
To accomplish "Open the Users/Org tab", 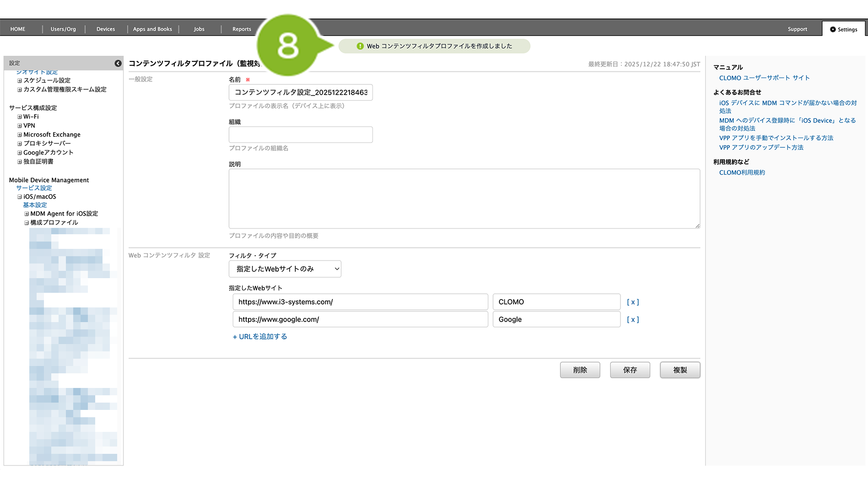I will click(x=63, y=29).
